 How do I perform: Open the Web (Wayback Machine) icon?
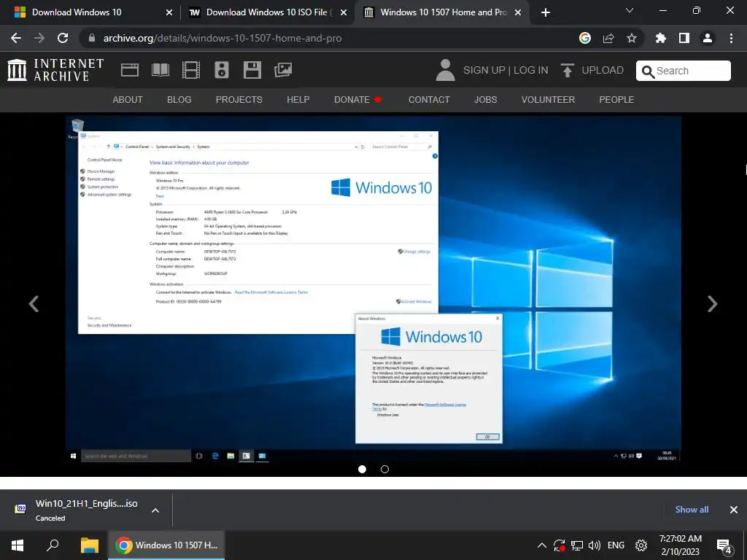click(x=130, y=70)
